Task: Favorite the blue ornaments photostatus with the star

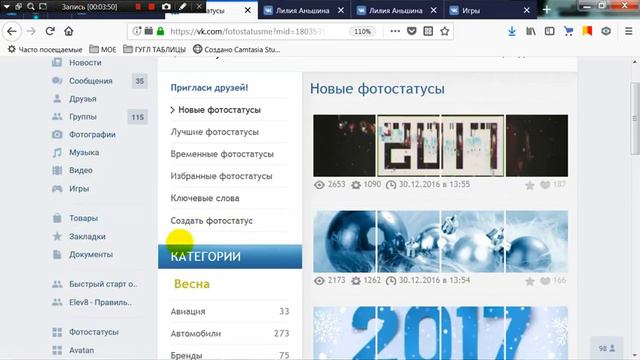Action: pos(530,281)
